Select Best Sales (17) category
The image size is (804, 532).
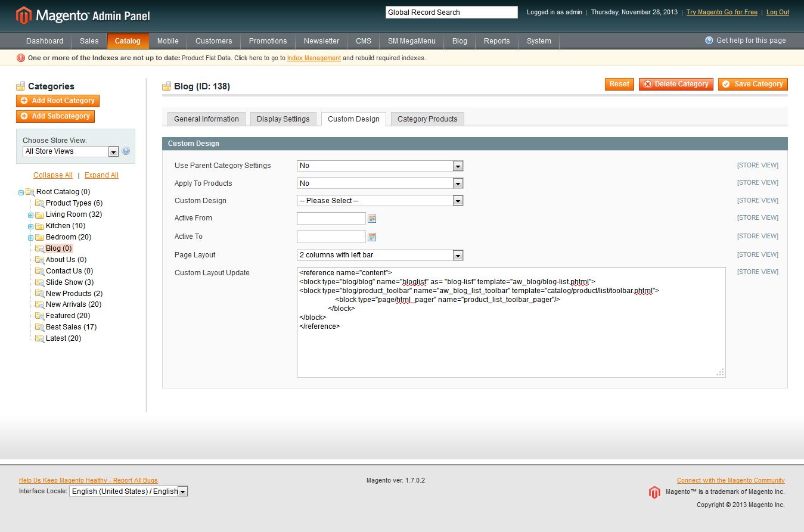pos(71,327)
